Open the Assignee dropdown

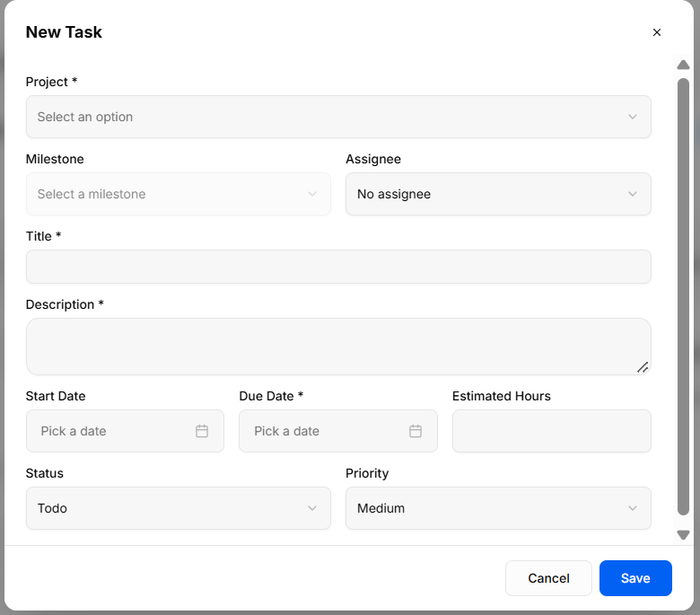pos(498,194)
